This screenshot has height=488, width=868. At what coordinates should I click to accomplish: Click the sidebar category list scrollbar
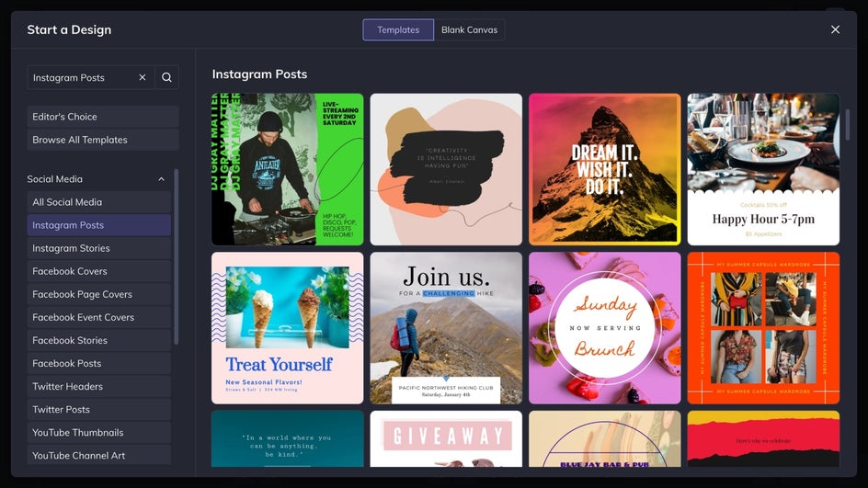click(x=176, y=256)
